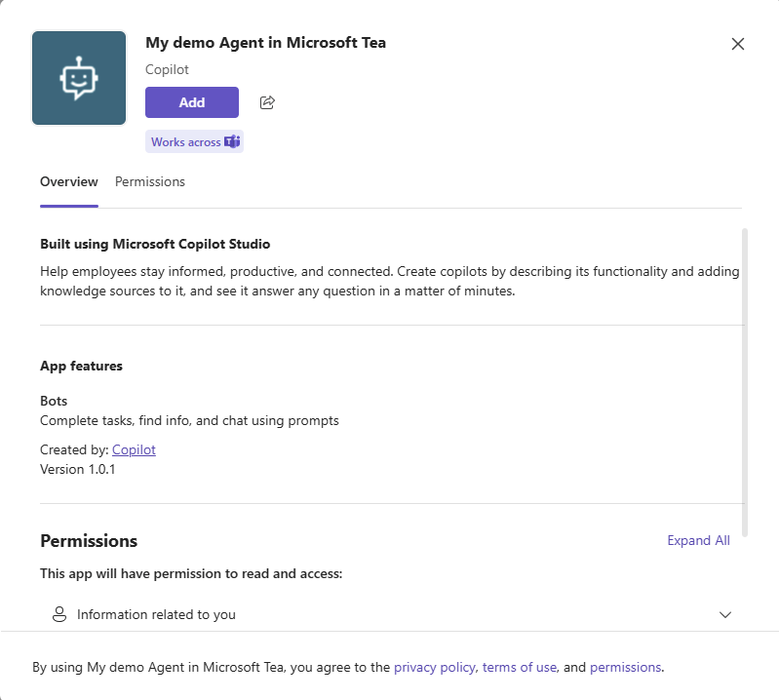
Task: Click the Bots feature label
Action: [x=54, y=401]
